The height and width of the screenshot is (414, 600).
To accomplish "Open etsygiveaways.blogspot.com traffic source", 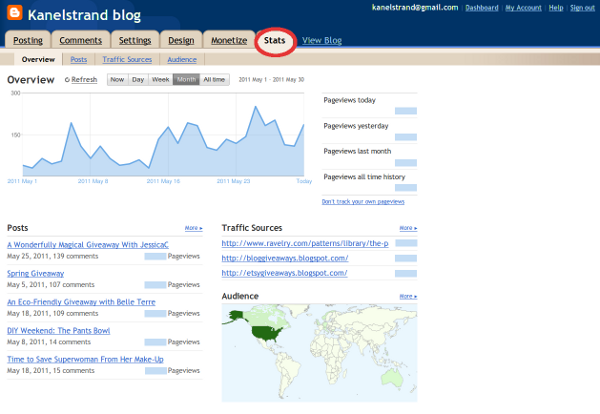I will tap(284, 273).
